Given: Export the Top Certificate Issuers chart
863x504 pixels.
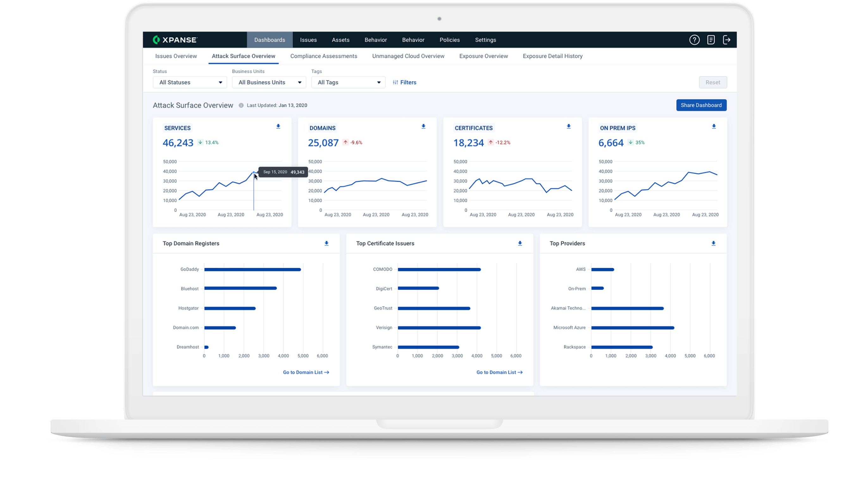Looking at the screenshot, I should [520, 243].
